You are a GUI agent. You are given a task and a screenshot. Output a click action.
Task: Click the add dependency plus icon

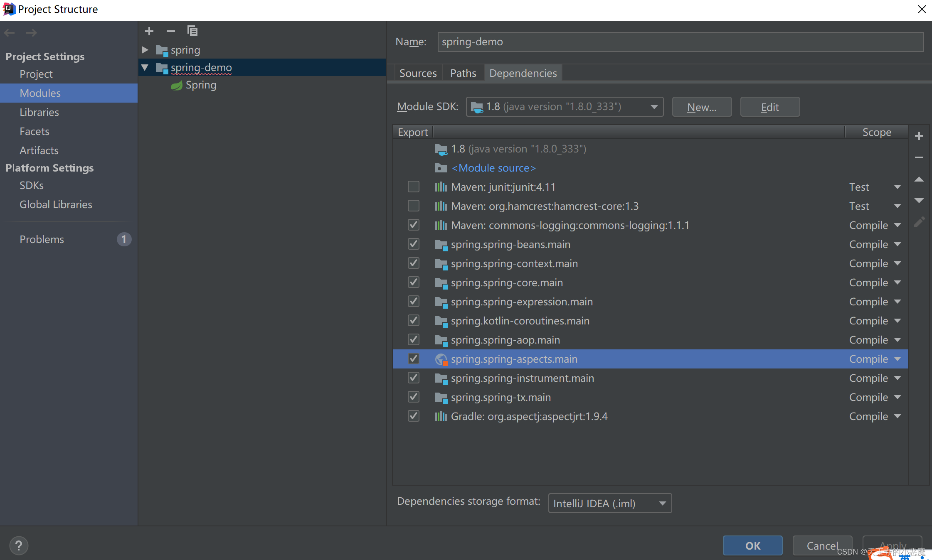[919, 136]
